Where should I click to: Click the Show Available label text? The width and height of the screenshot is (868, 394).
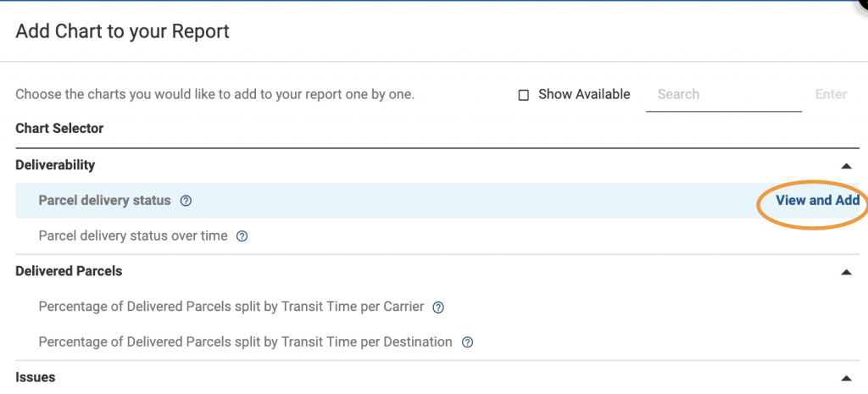[584, 94]
